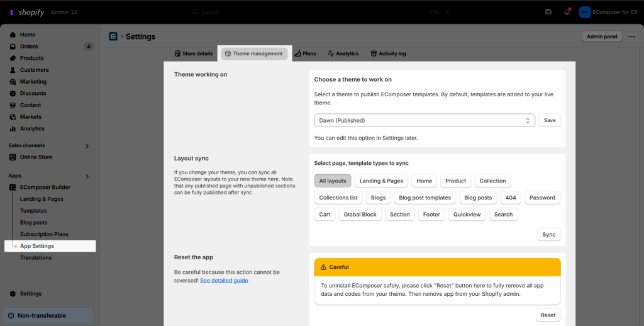Select the Theme management tab
Viewport: 644px width, 326px height.
pos(254,54)
